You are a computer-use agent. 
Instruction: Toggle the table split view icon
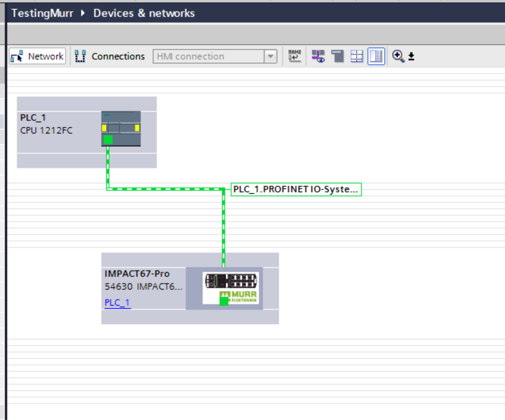point(376,56)
